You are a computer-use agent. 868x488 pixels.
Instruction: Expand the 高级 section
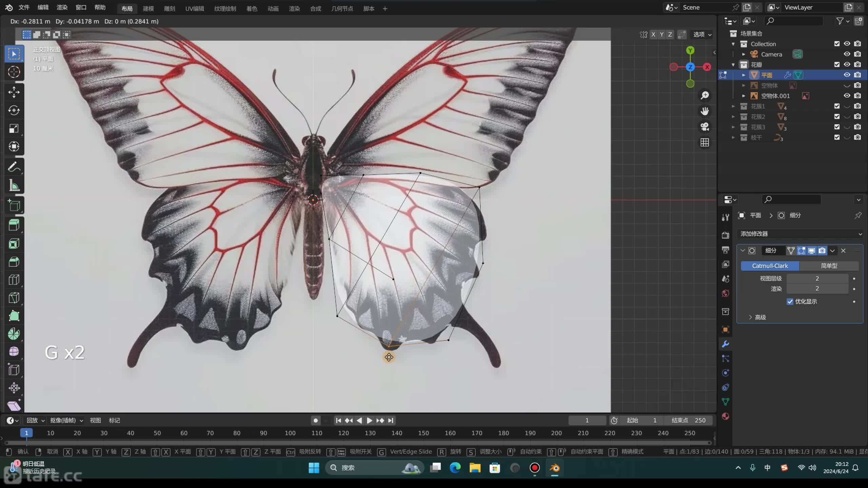tap(757, 317)
